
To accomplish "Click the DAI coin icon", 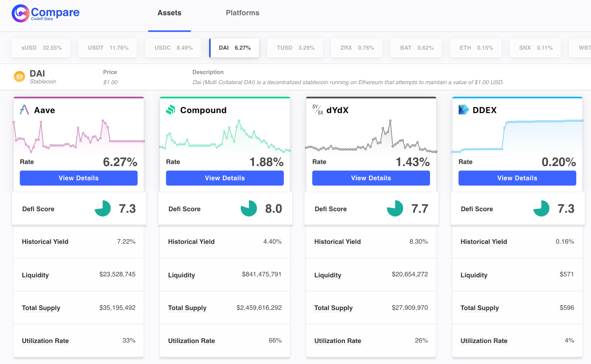I will (19, 77).
